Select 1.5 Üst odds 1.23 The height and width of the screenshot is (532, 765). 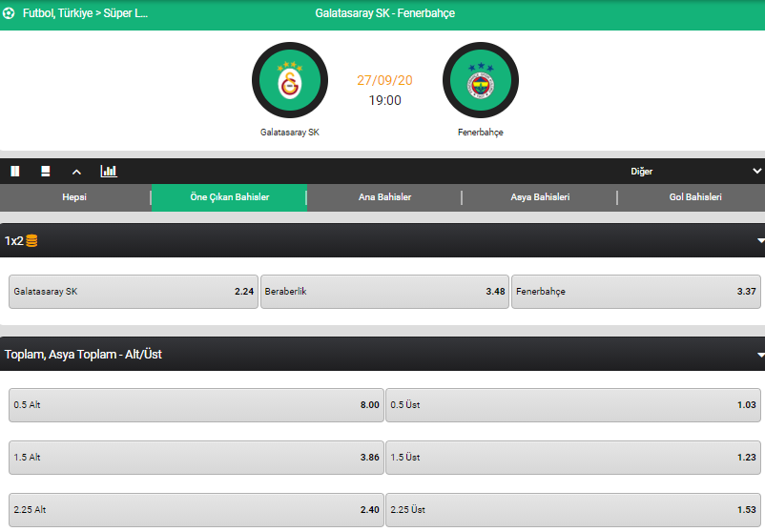point(573,458)
